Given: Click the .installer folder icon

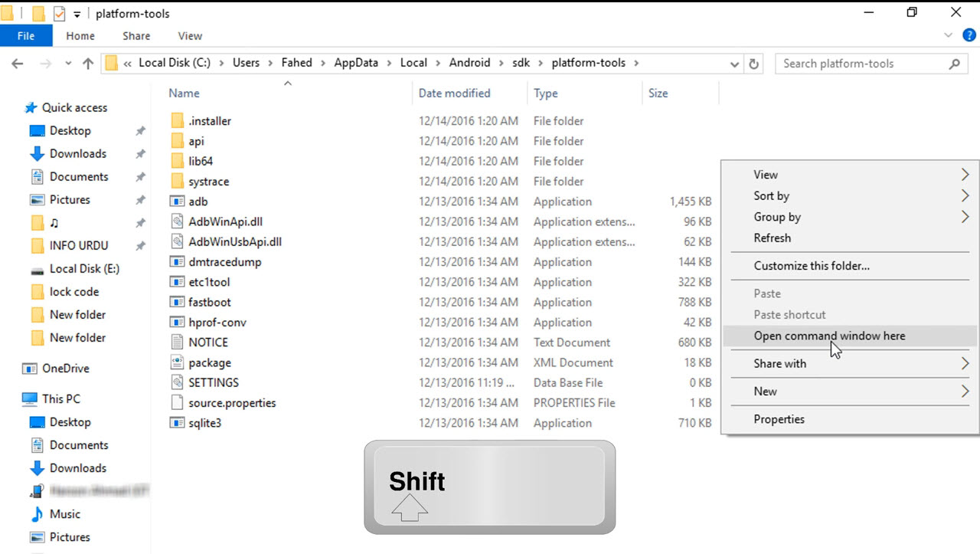Looking at the screenshot, I should point(177,121).
